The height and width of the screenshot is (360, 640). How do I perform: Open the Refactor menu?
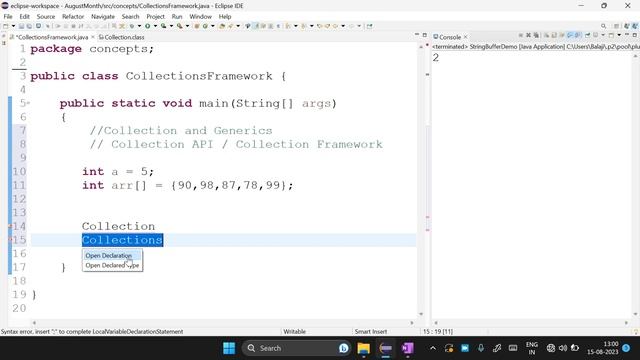(73, 16)
